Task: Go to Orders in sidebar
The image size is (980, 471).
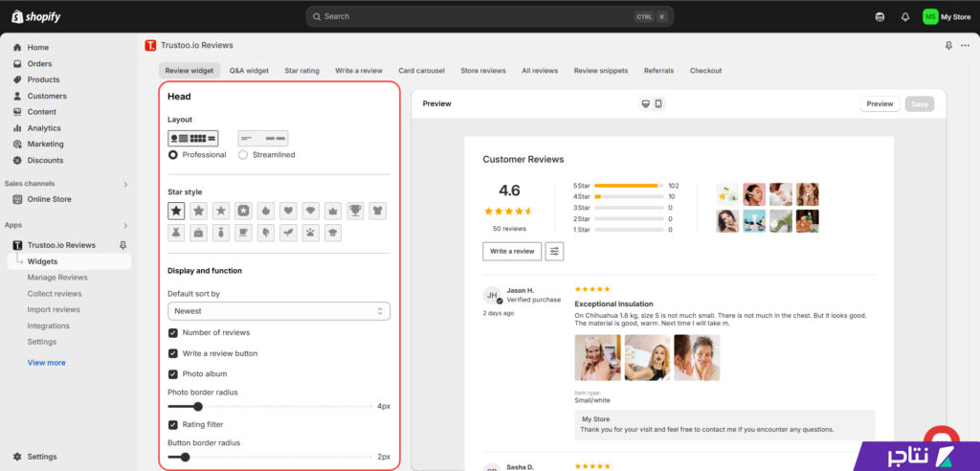Action: tap(39, 64)
